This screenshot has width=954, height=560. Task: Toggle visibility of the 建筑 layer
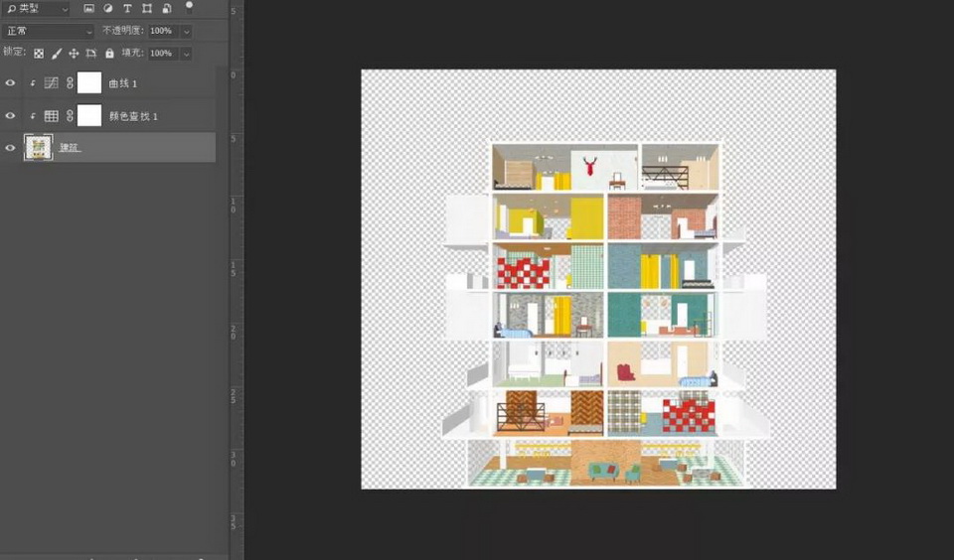click(11, 148)
